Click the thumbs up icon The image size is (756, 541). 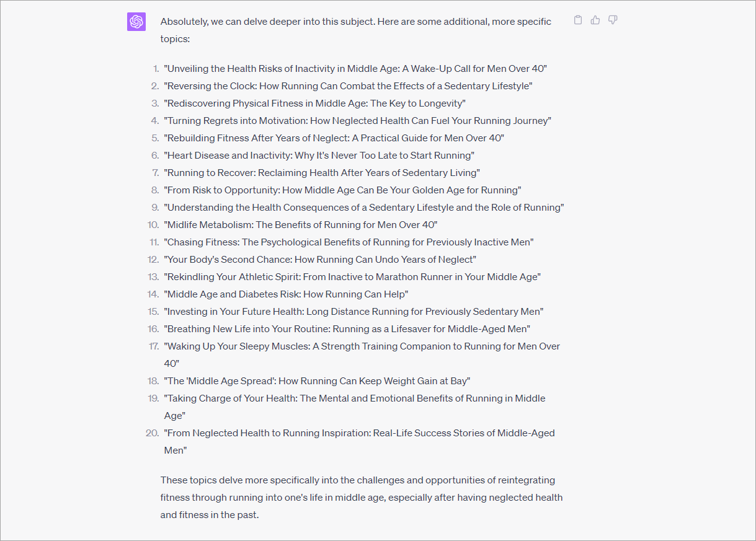tap(595, 20)
